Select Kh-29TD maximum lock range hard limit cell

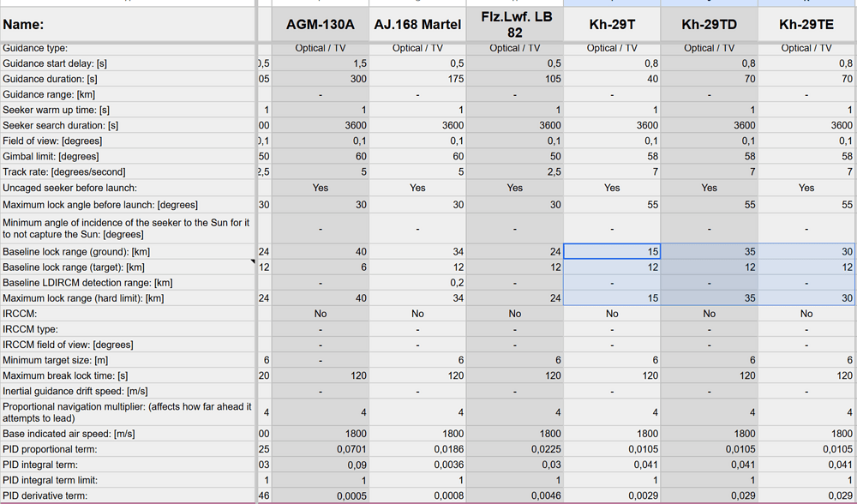pyautogui.click(x=709, y=298)
